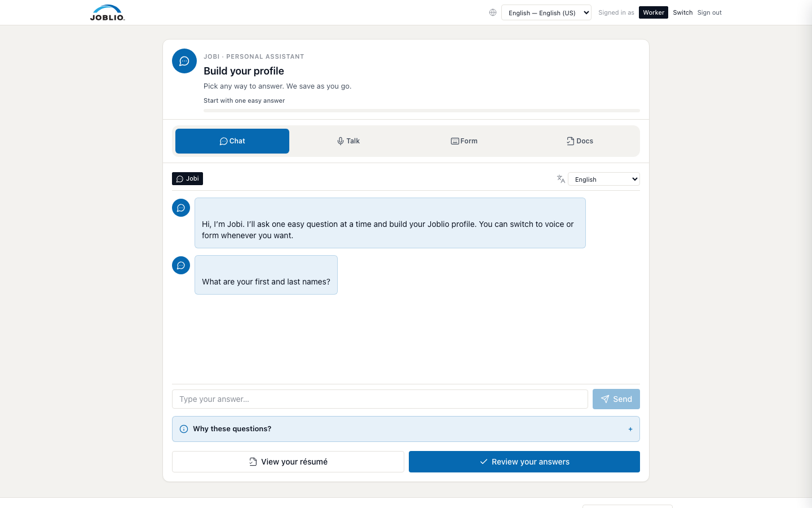The image size is (812, 508).
Task: Switch to the Talk tab
Action: [x=348, y=141]
